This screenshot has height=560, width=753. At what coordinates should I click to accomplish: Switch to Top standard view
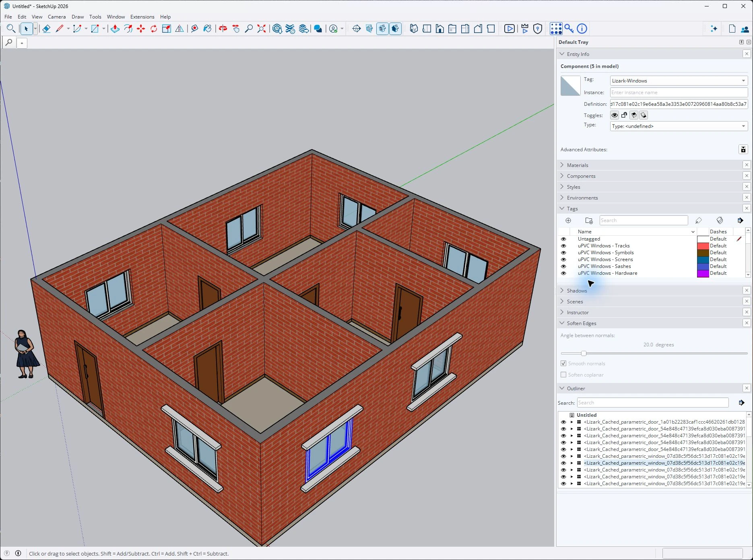coord(427,29)
